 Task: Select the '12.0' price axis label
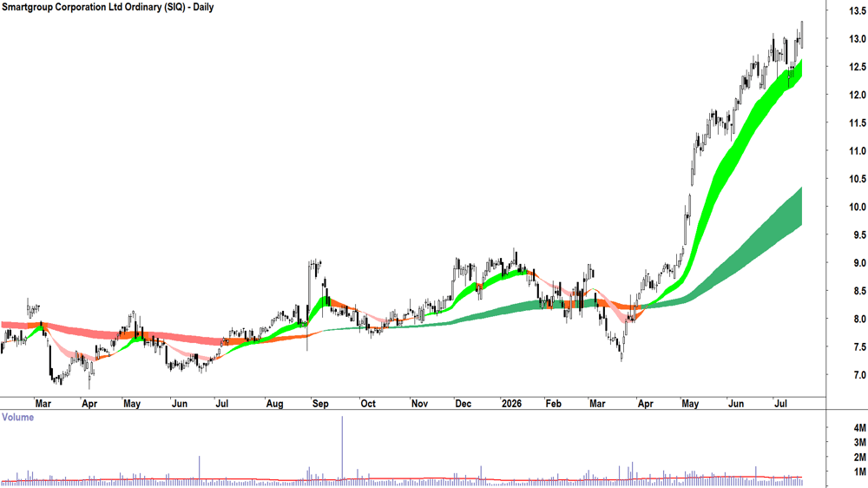pyautogui.click(x=858, y=95)
